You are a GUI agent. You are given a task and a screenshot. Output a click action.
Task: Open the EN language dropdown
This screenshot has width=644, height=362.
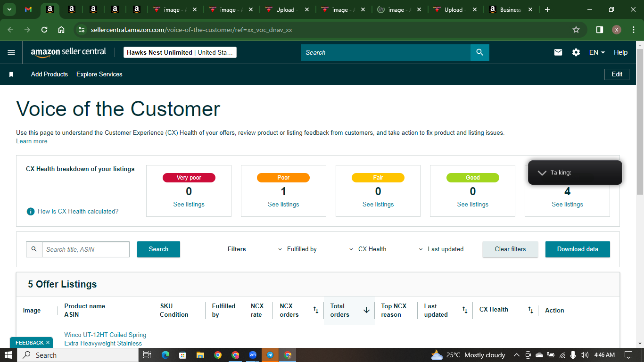click(x=597, y=52)
